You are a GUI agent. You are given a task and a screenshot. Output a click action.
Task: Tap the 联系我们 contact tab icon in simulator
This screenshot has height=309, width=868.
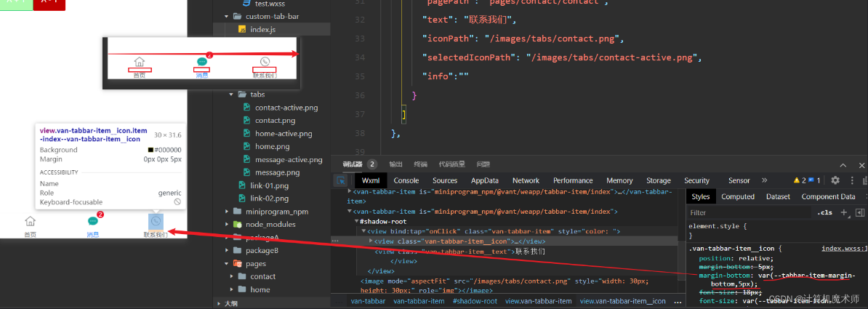click(x=156, y=222)
